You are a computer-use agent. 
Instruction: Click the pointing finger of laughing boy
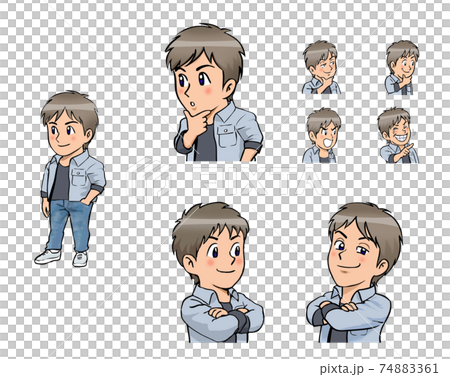(409, 147)
